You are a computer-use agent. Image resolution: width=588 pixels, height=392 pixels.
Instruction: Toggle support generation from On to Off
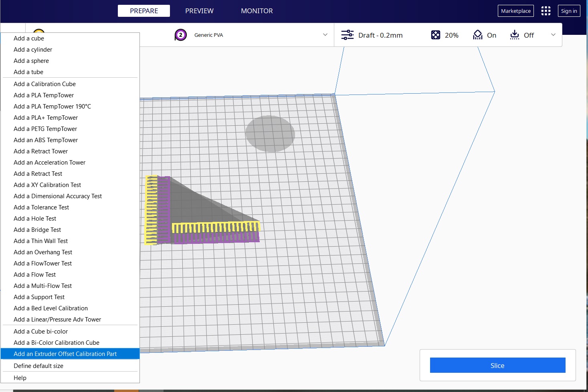491,35
